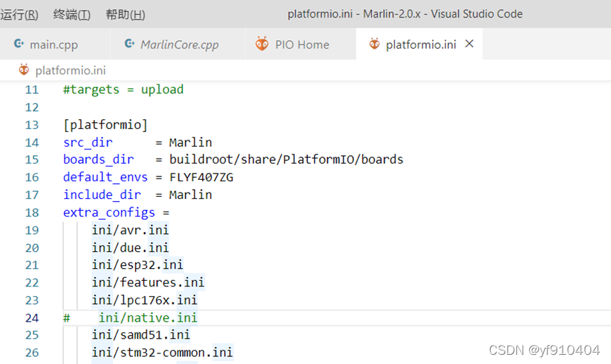The height and width of the screenshot is (364, 611).
Task: Click the buildroot/share/PlatformIO/boards value
Action: coord(286,159)
